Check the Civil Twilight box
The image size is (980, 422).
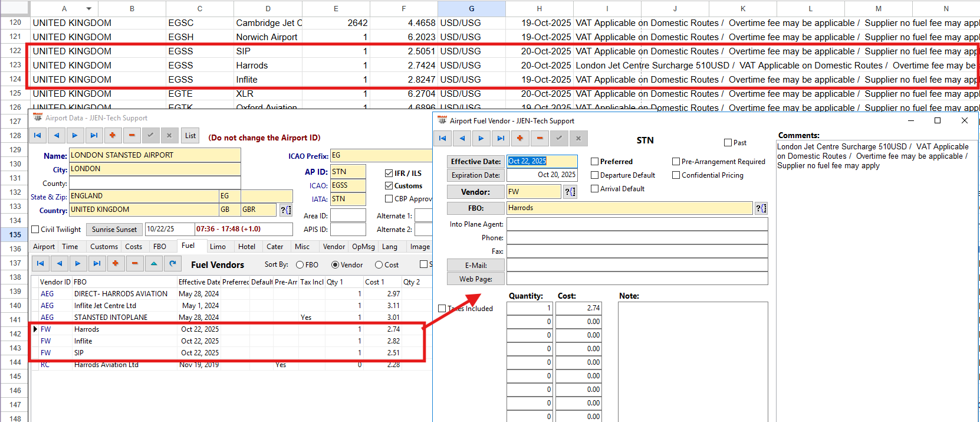pos(35,230)
